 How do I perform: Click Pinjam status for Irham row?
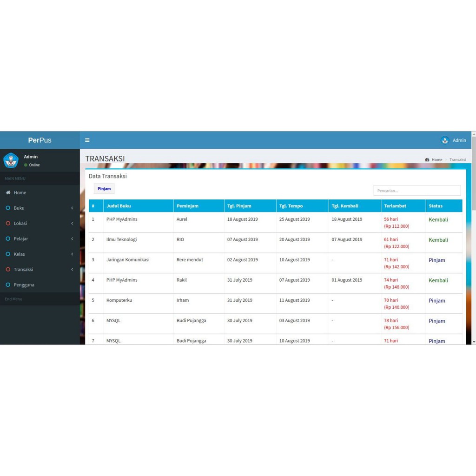point(437,301)
